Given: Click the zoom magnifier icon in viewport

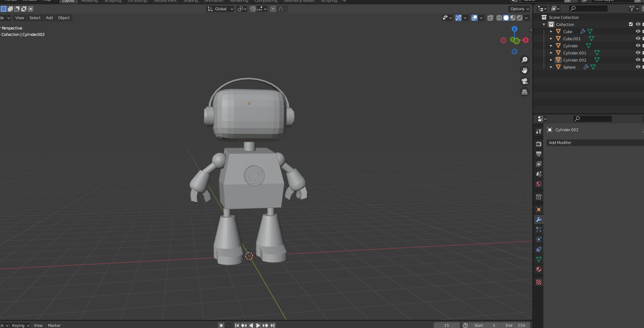Looking at the screenshot, I should point(525,60).
